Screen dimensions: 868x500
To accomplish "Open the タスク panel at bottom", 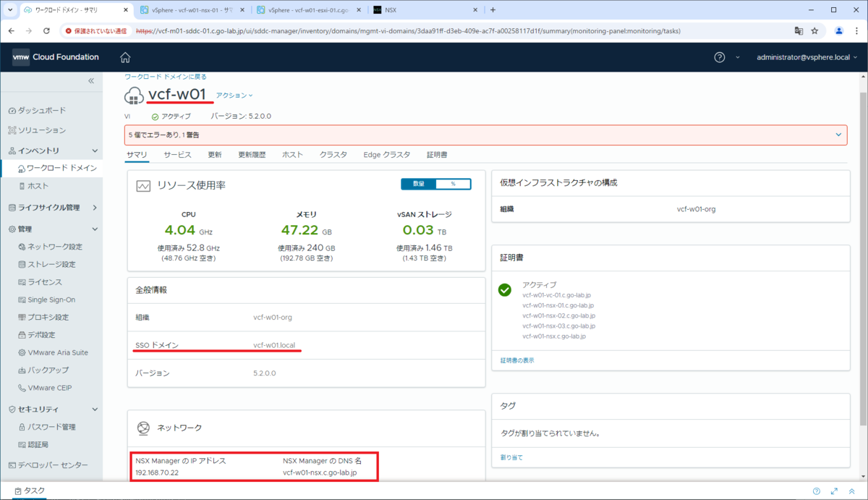I will point(30,491).
